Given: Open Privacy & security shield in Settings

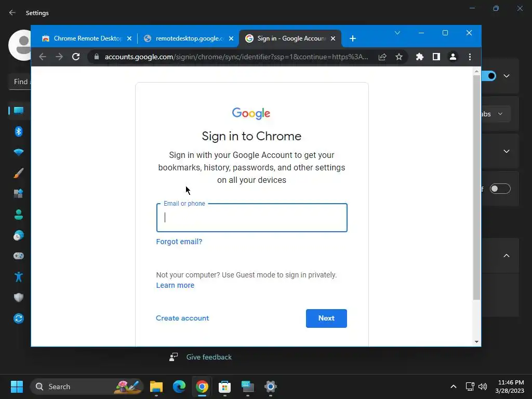Looking at the screenshot, I should pos(19,298).
